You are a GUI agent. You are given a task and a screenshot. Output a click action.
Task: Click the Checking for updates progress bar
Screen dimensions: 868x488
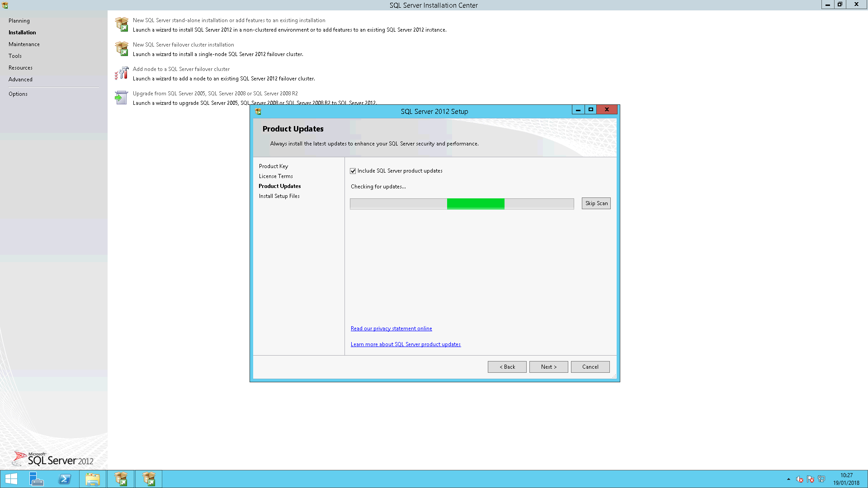pyautogui.click(x=462, y=204)
